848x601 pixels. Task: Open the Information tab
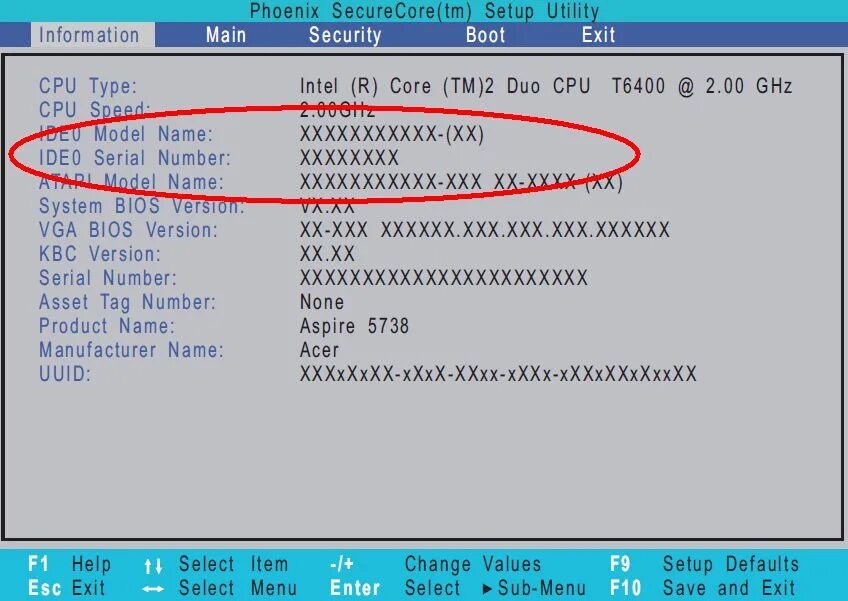[x=92, y=35]
